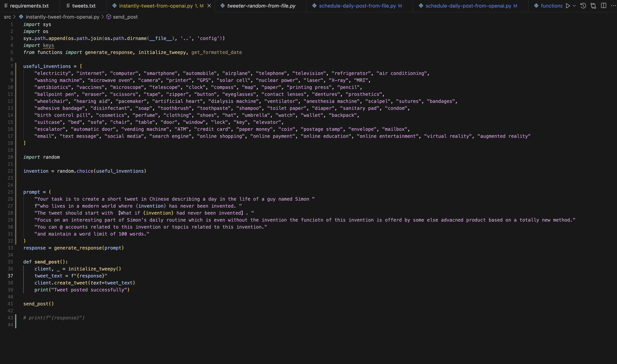Viewport: 617px width, 364px height.
Task: Open the schedule-daily-post-from-openai.py tab
Action: pyautogui.click(x=468, y=6)
